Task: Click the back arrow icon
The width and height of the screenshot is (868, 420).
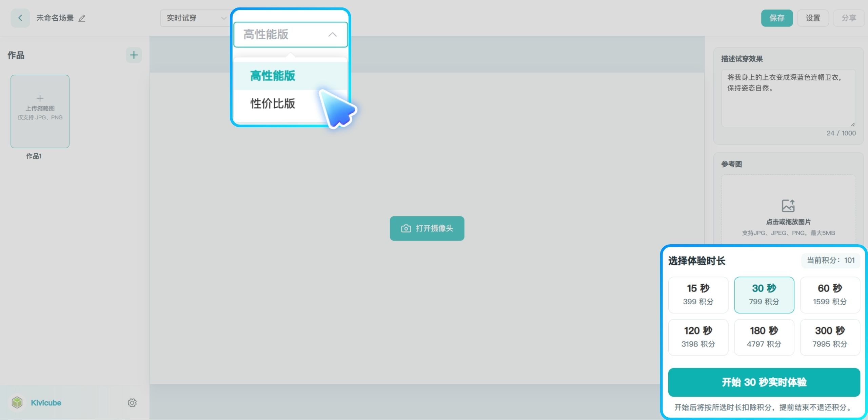Action: tap(20, 18)
